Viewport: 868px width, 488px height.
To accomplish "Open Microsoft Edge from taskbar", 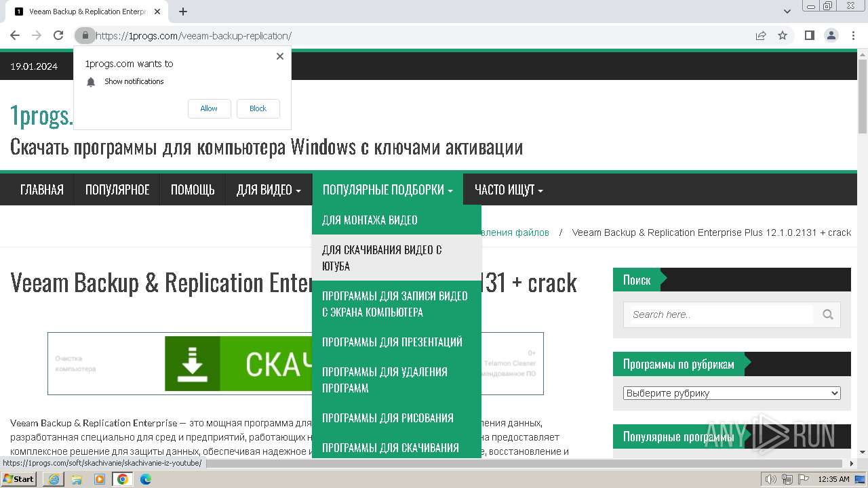I will pos(146,479).
